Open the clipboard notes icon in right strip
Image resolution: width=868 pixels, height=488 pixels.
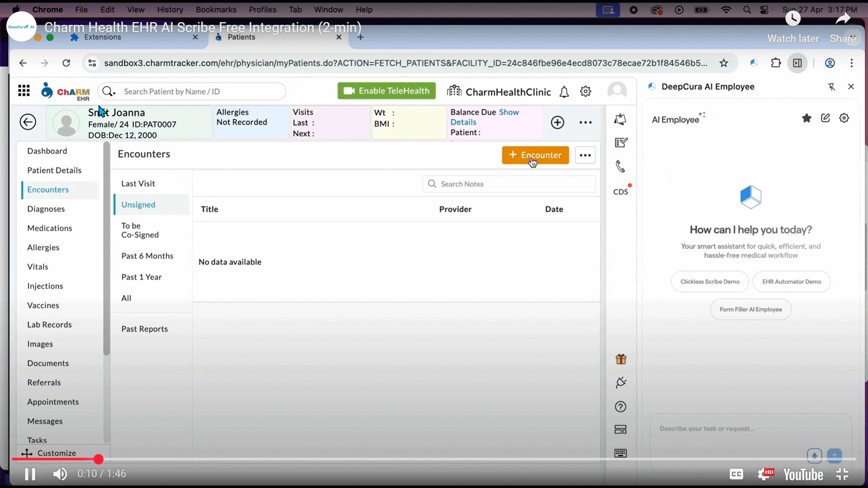(620, 119)
